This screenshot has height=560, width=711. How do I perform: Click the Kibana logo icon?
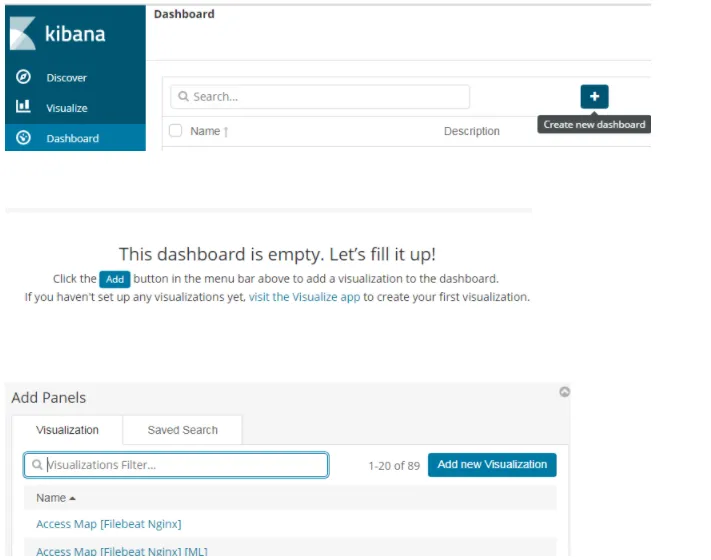(22, 33)
